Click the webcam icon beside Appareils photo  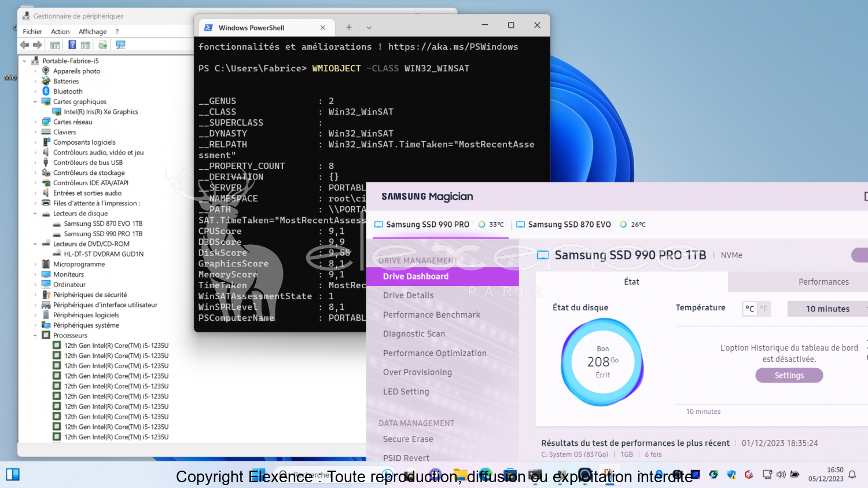coord(46,71)
